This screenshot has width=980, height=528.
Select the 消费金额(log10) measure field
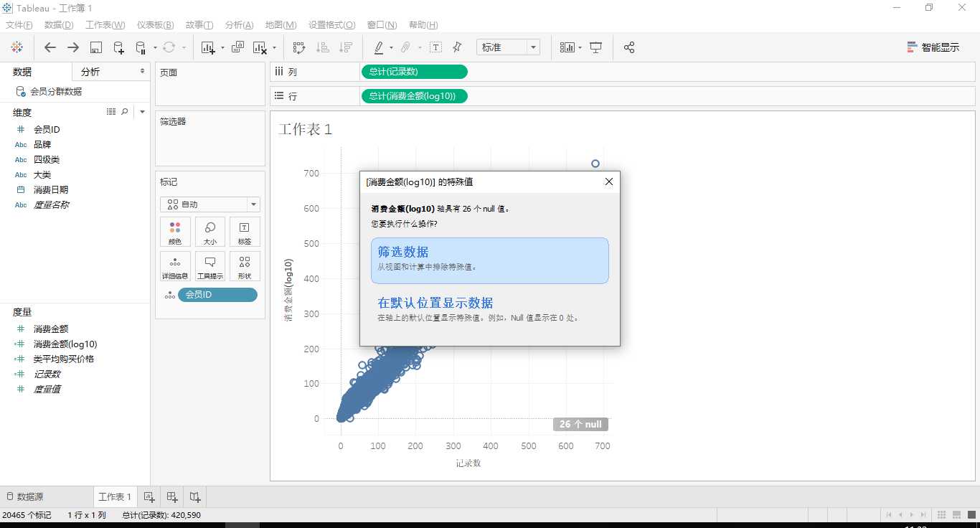[x=65, y=344]
